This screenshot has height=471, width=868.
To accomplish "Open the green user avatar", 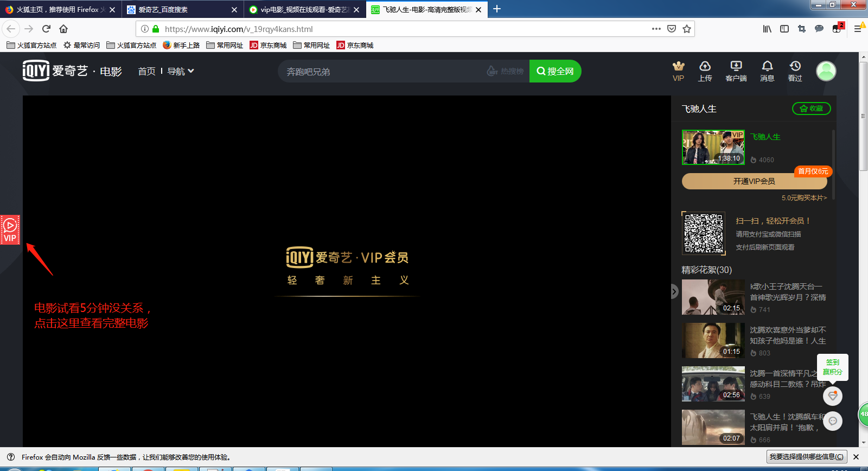I will 826,71.
